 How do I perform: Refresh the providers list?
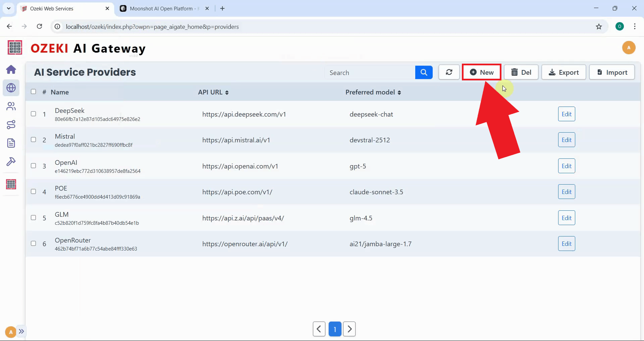point(449,72)
